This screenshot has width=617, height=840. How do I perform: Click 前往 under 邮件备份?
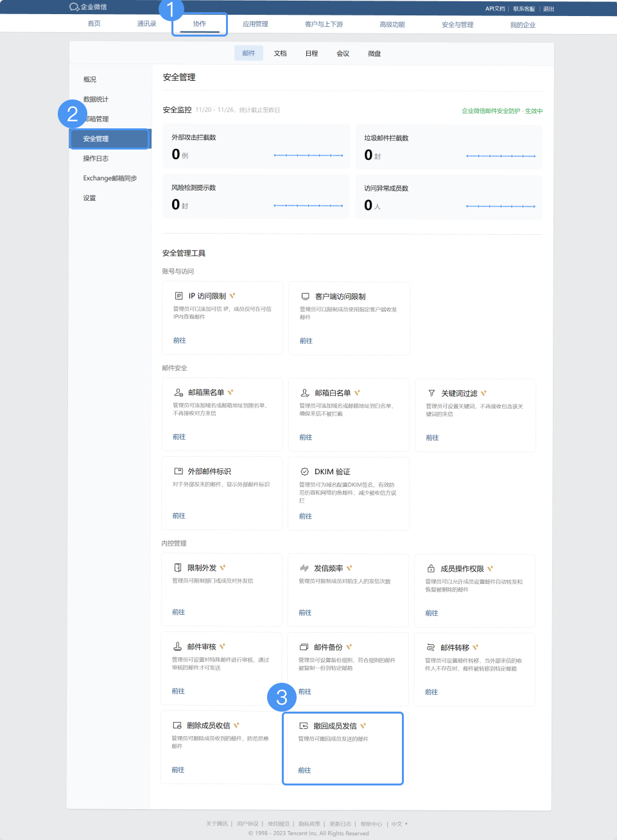[x=304, y=691]
